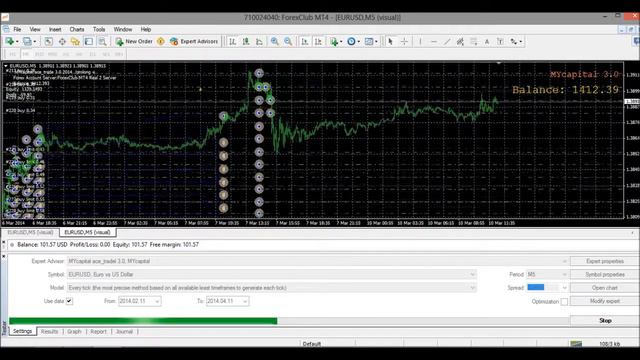
Task: Open the Periods clock icon
Action: pos(351,41)
